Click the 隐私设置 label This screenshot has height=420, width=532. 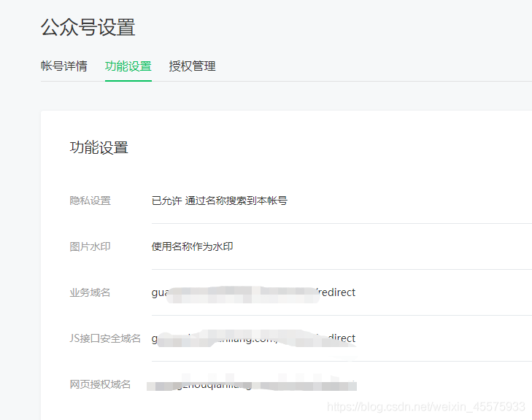click(x=90, y=201)
